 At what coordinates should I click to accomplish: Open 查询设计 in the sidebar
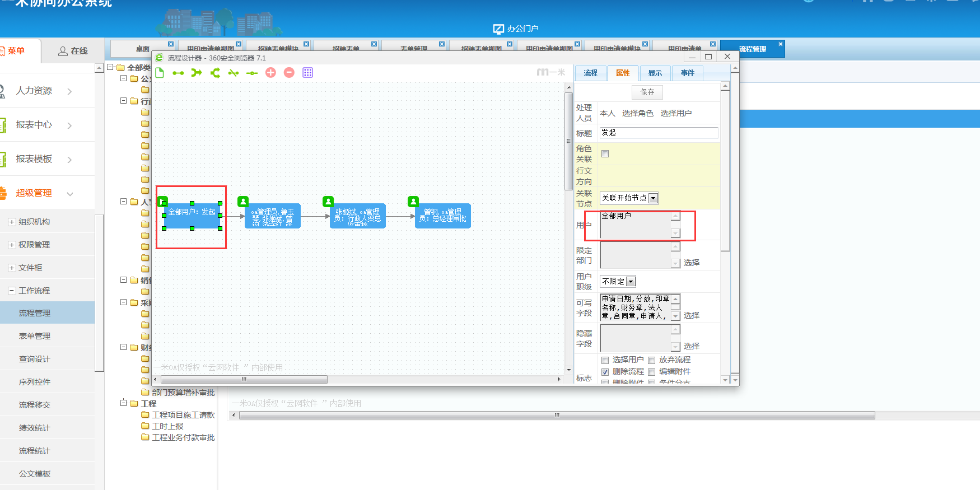pos(35,359)
